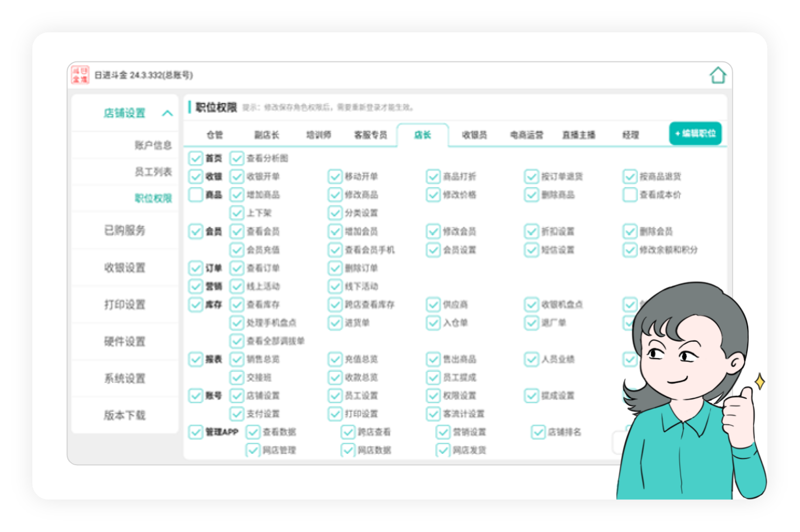Uncheck 删除订单 permission

click(335, 268)
